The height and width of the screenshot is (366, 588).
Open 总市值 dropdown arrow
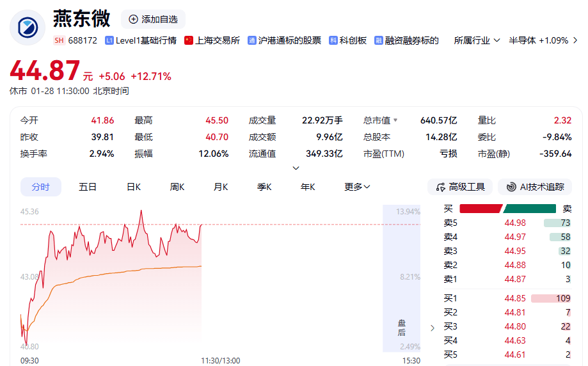point(395,120)
